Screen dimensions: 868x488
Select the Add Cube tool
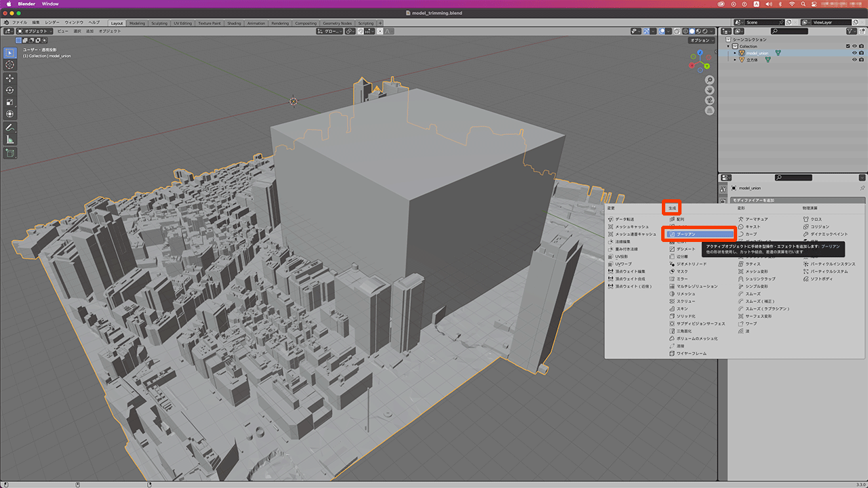point(10,153)
